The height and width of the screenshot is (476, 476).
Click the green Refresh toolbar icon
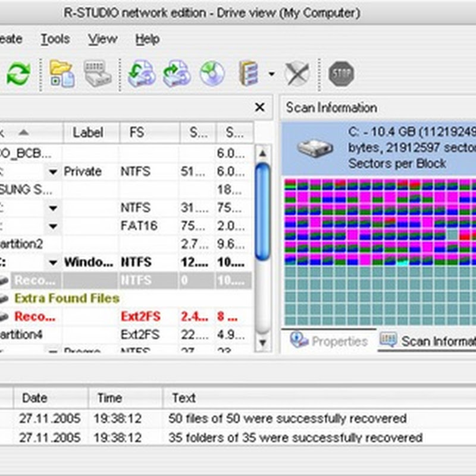pos(18,74)
